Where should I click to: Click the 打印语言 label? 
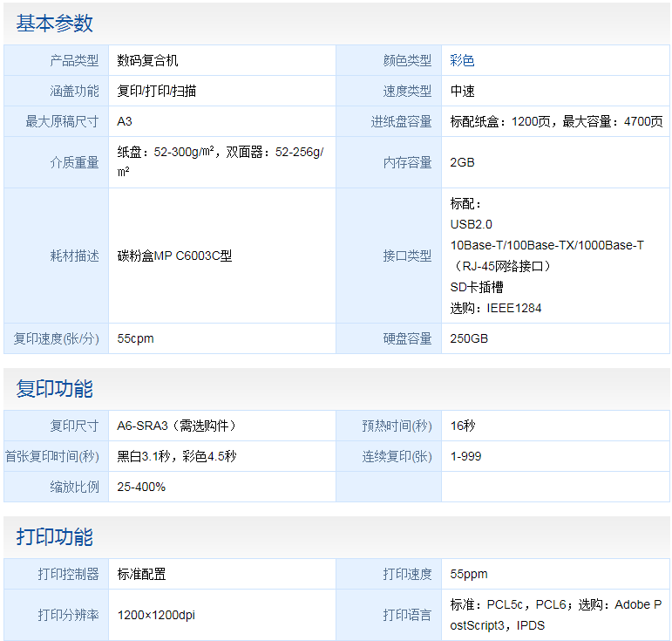click(x=407, y=615)
